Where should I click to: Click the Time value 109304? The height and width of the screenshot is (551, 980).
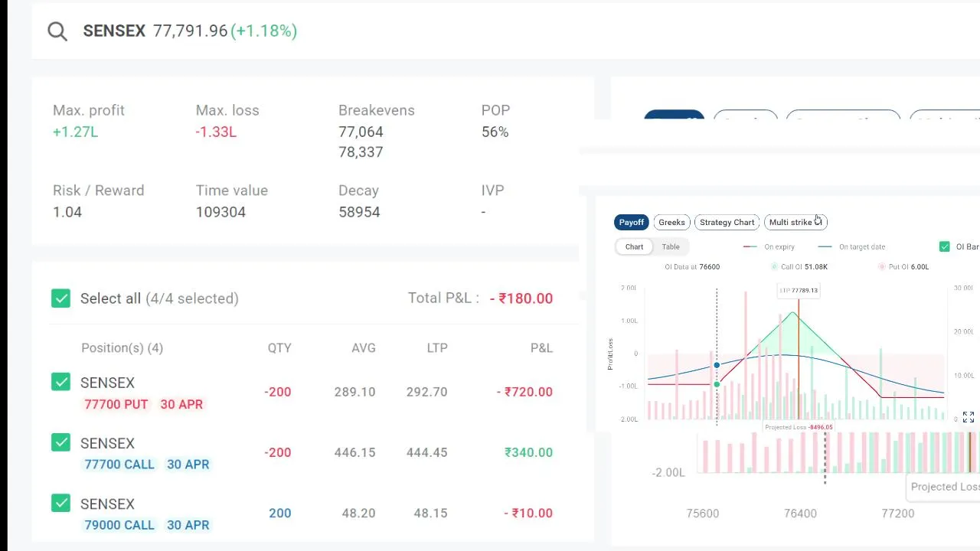coord(220,212)
